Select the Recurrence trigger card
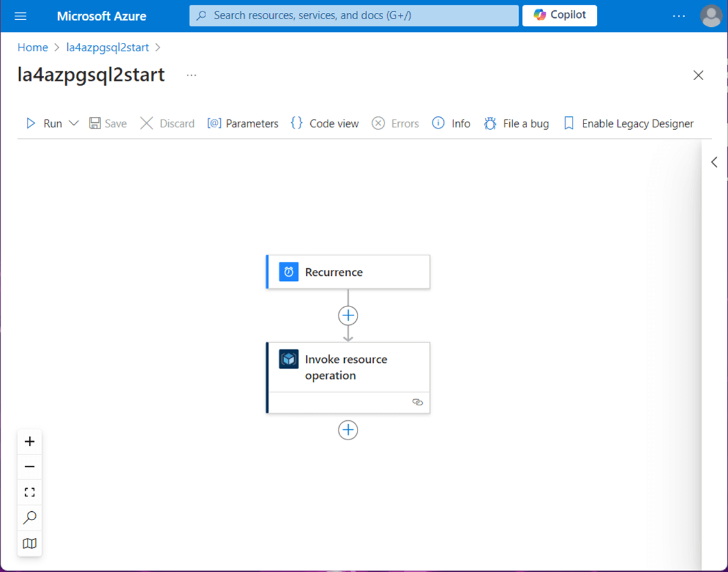Image resolution: width=728 pixels, height=572 pixels. tap(348, 272)
